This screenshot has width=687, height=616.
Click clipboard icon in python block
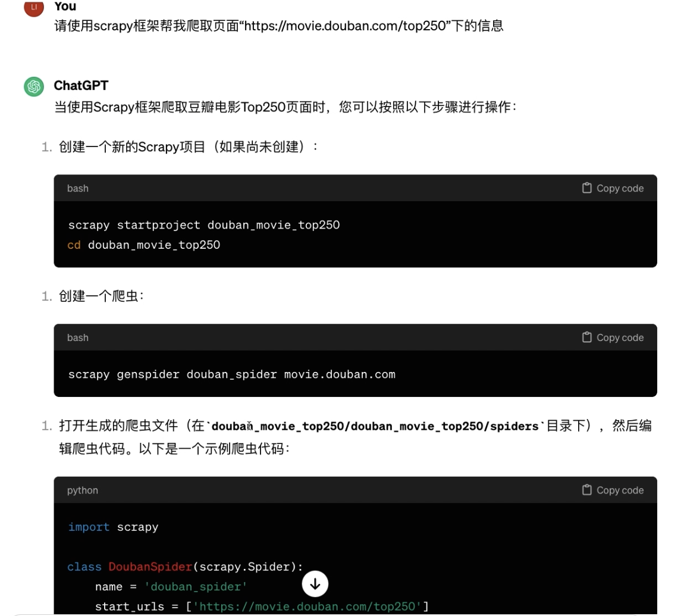[x=586, y=490]
